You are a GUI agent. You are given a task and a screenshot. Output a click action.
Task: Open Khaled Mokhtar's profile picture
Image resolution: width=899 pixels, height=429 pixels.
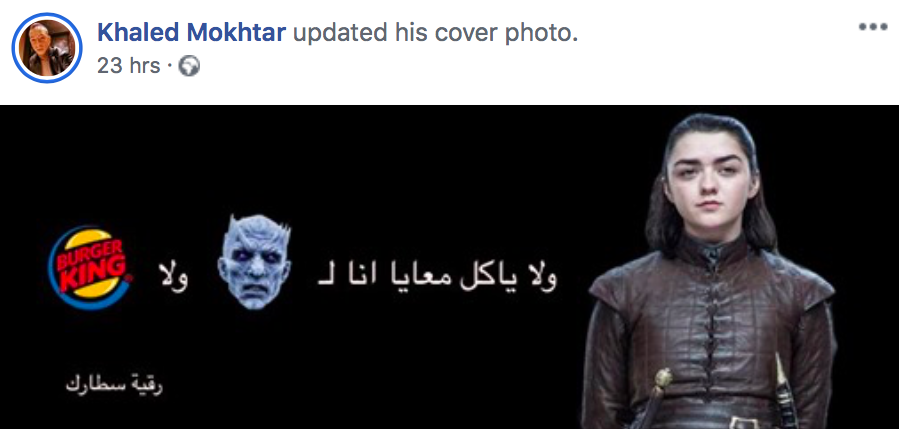[x=47, y=48]
